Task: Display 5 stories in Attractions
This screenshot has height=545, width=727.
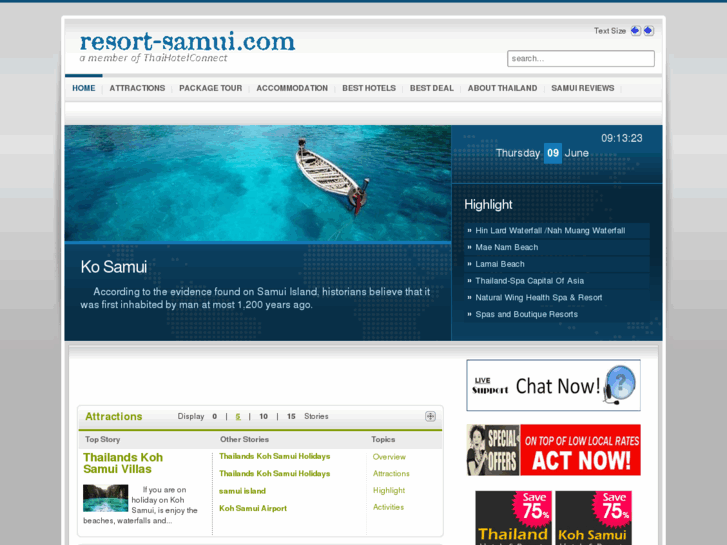Action: 238,417
